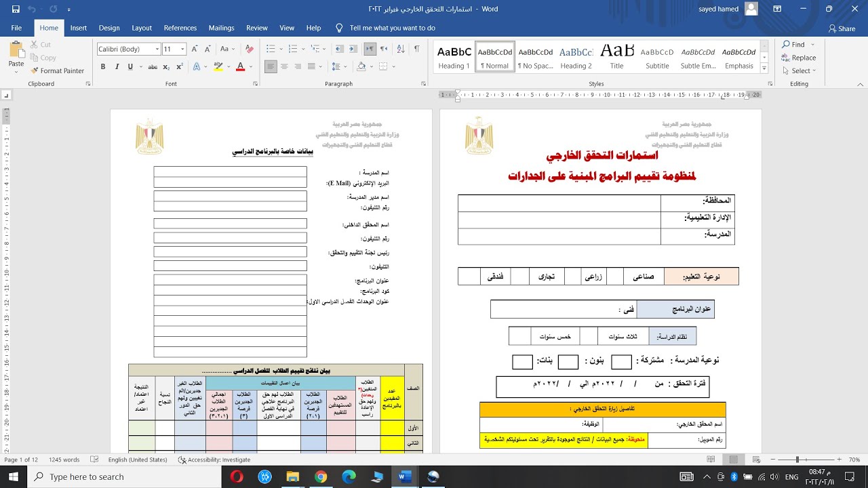Open the Paste options dropdown arrow
The width and height of the screenshot is (868, 488).
[x=16, y=72]
